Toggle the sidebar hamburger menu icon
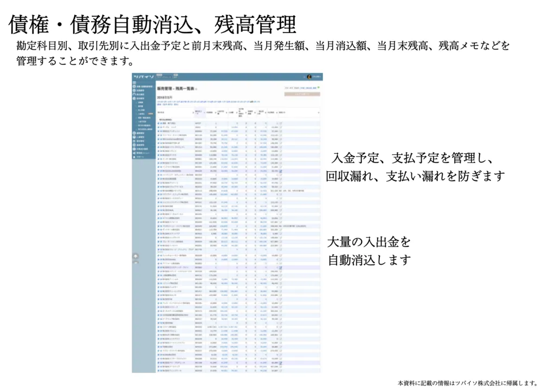 coord(134,82)
